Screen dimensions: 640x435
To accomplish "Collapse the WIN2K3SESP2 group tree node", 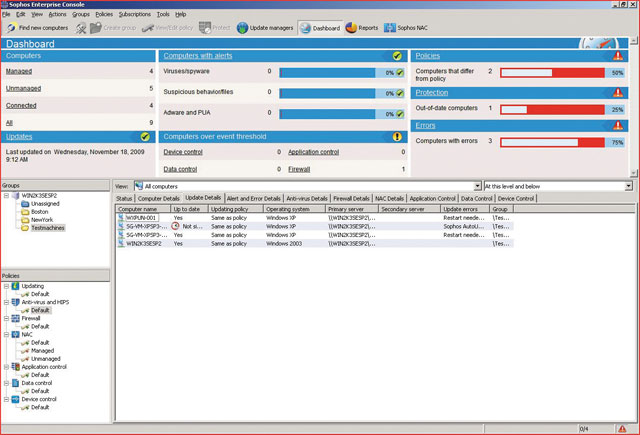I will pyautogui.click(x=7, y=195).
